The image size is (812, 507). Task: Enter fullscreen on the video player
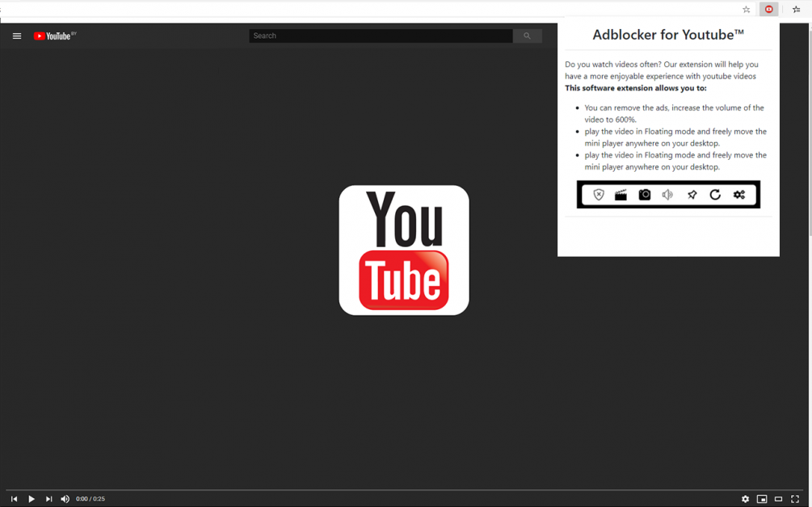(x=795, y=499)
